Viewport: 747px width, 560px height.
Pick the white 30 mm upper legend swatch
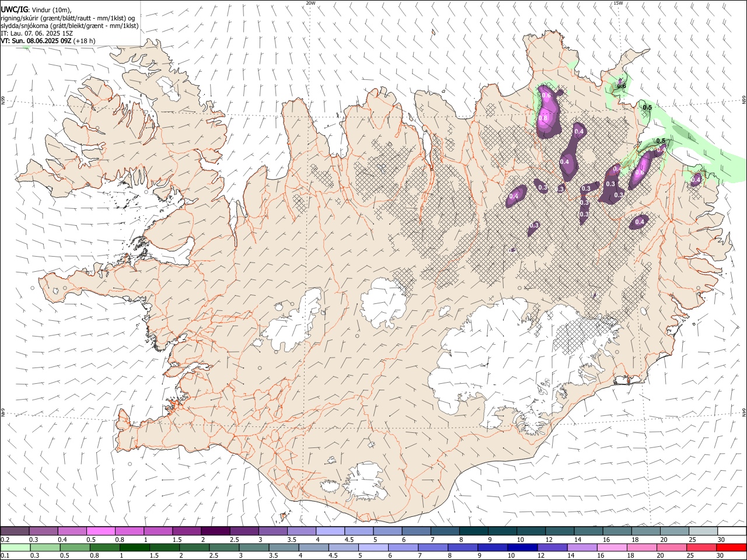point(732,531)
